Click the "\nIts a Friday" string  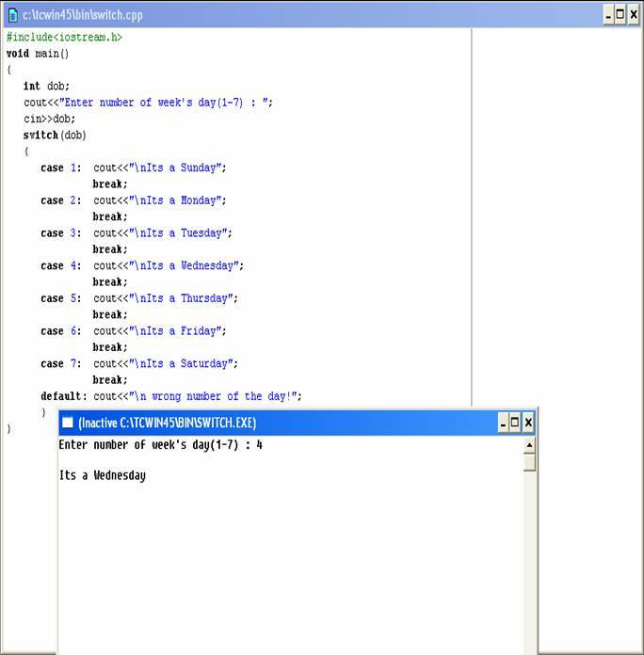tap(175, 330)
